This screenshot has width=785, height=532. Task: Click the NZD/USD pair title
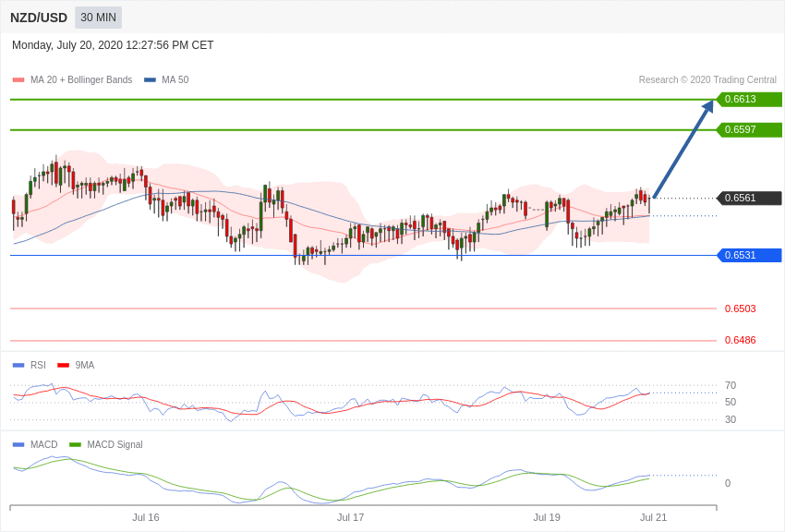pyautogui.click(x=39, y=18)
